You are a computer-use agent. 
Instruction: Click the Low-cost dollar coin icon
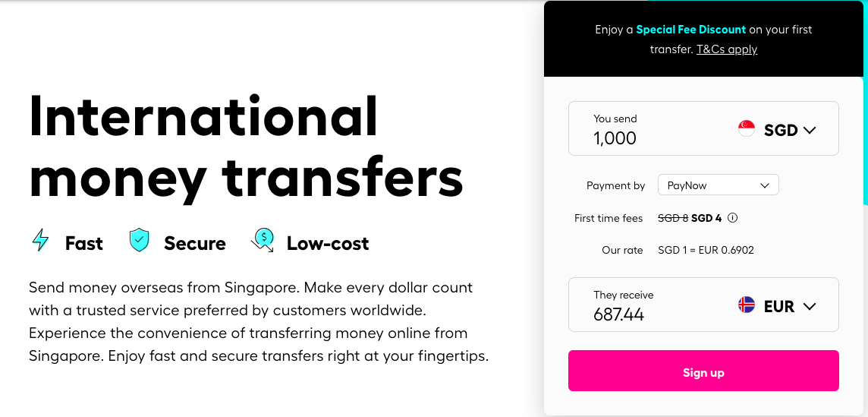[x=263, y=242]
